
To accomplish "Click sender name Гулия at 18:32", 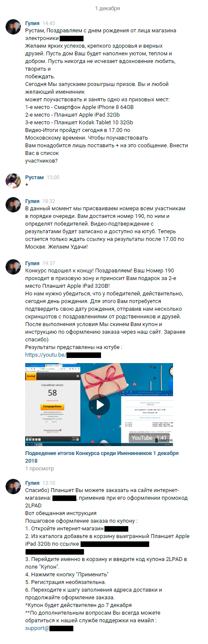I will 32,201.
